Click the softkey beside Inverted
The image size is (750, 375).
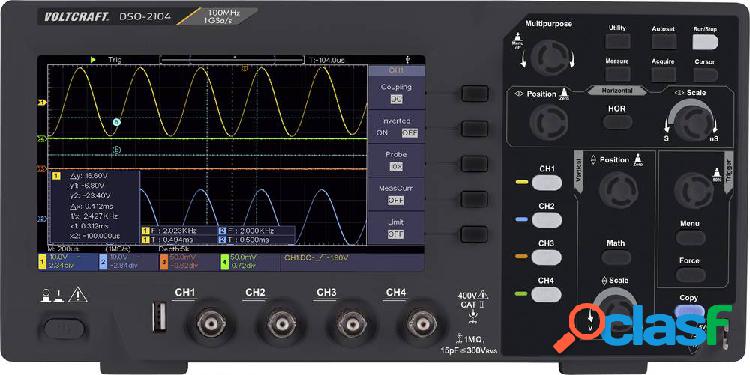tap(475, 129)
